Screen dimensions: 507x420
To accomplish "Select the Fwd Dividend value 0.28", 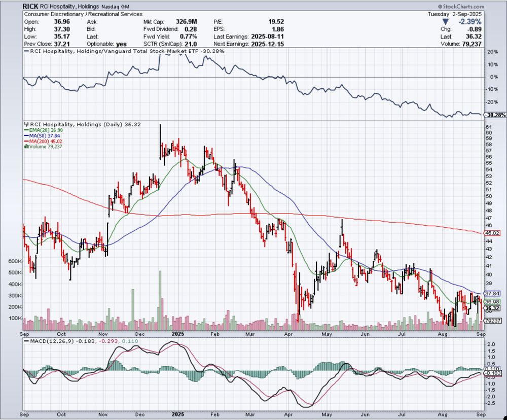I will [x=191, y=29].
